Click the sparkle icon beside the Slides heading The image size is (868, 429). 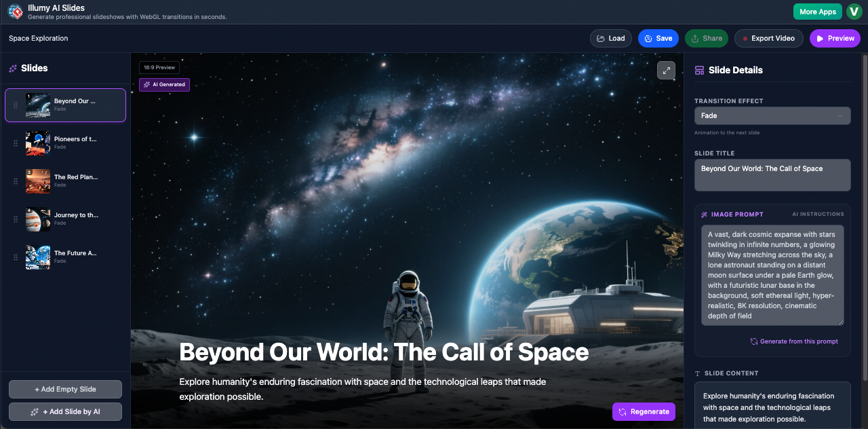[x=12, y=68]
